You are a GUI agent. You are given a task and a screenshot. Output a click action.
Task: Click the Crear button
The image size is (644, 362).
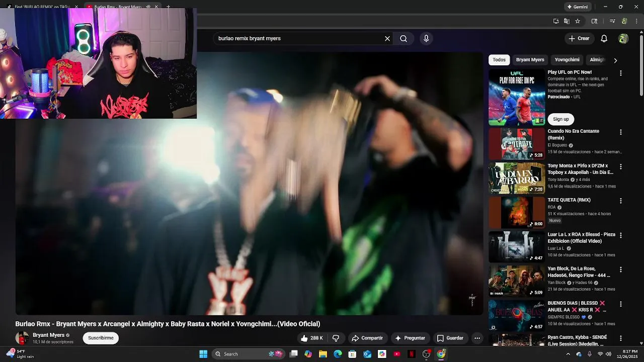(579, 38)
